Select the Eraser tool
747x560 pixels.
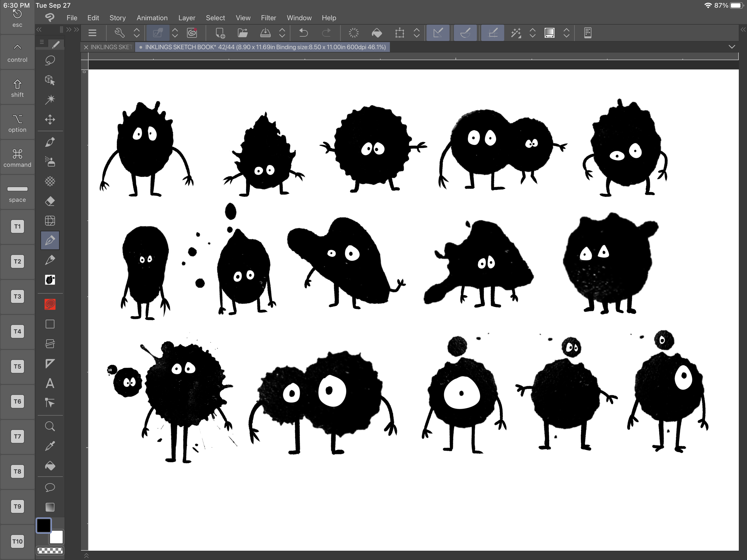point(50,201)
